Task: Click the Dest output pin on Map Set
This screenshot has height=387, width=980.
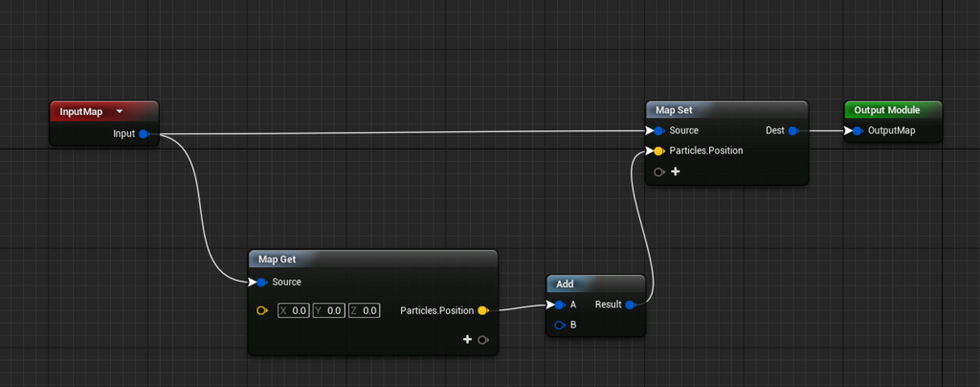Action: (792, 131)
